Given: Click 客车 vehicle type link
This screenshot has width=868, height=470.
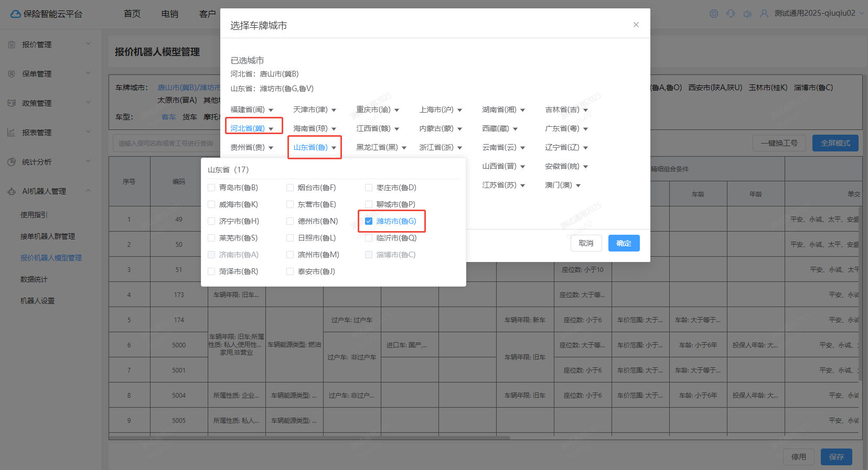Looking at the screenshot, I should point(169,117).
